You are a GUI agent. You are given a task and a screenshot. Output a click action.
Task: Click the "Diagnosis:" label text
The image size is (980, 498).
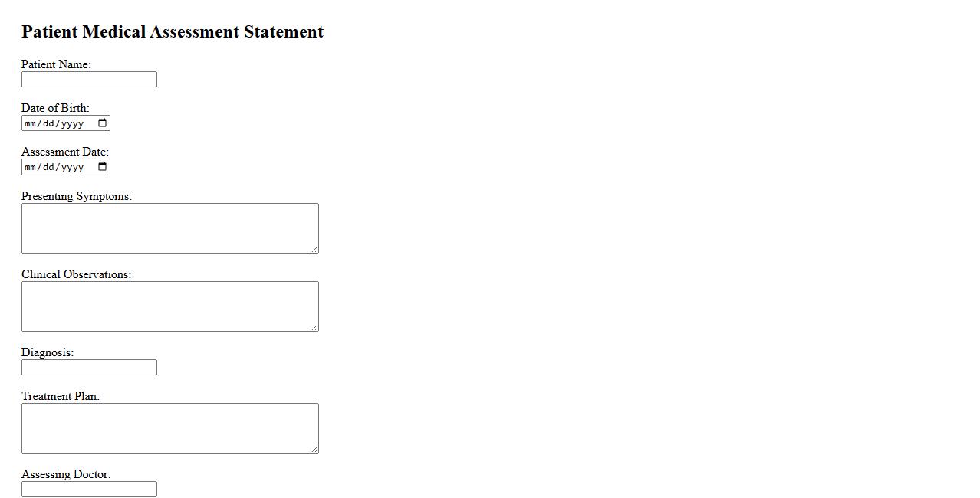click(x=48, y=352)
